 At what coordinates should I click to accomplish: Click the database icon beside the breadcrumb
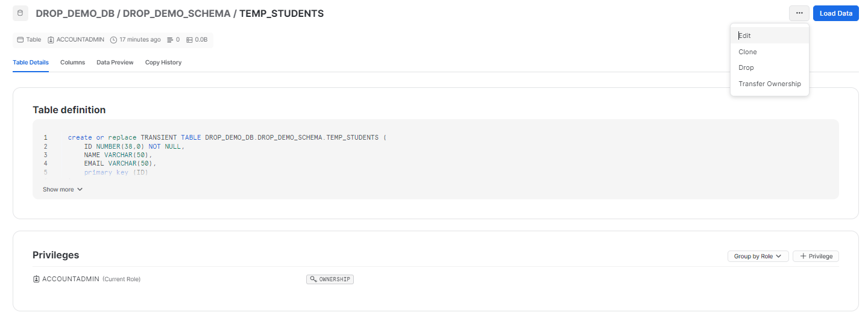click(x=20, y=13)
